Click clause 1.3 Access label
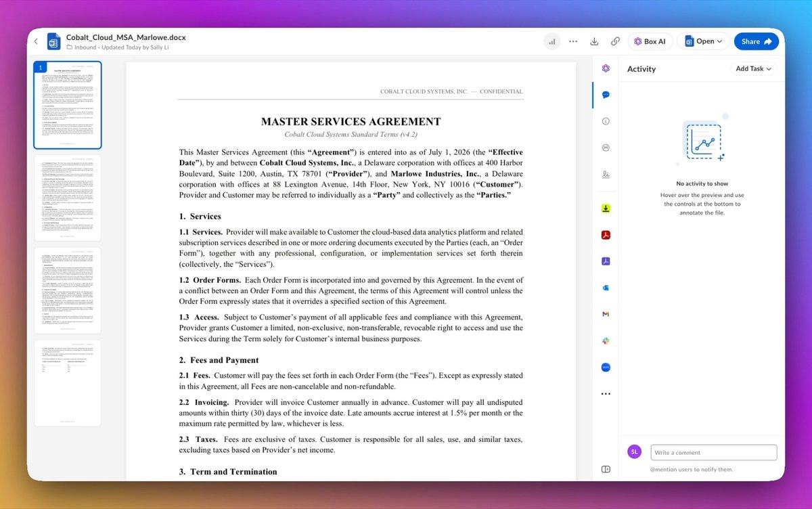812x509 pixels. [x=199, y=317]
